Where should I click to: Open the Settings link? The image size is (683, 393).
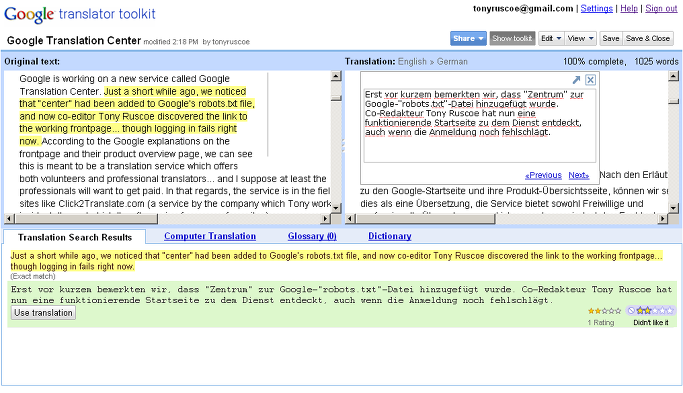point(596,8)
